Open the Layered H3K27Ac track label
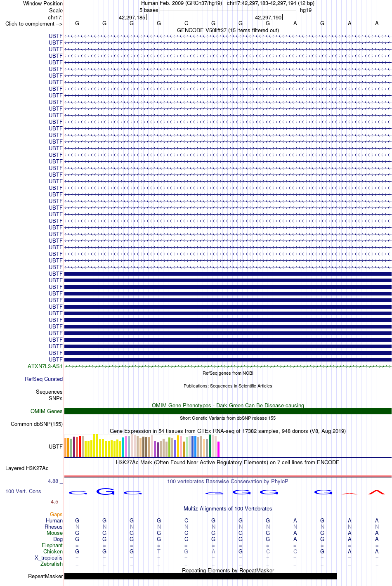Image resolution: width=392 pixels, height=586 pixels. (27, 468)
